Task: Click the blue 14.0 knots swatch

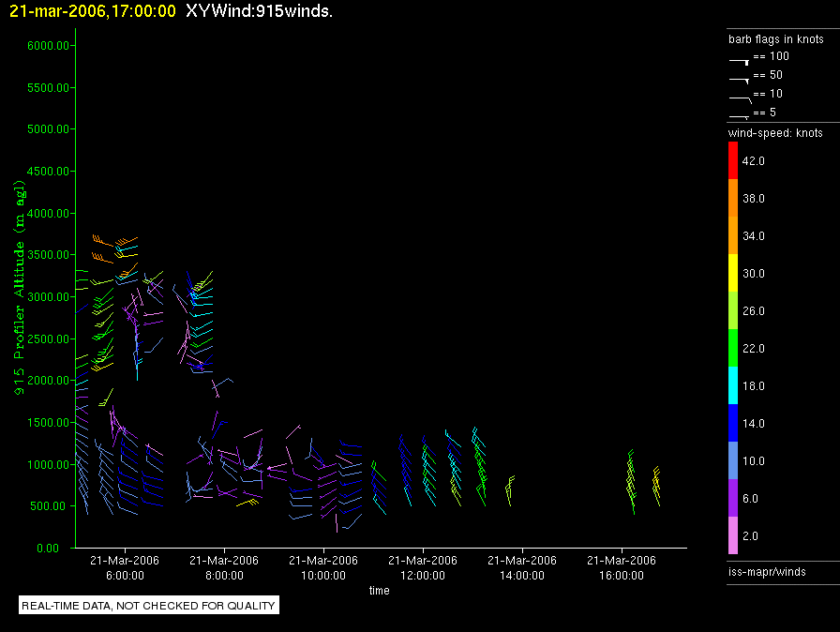Action: click(x=733, y=423)
